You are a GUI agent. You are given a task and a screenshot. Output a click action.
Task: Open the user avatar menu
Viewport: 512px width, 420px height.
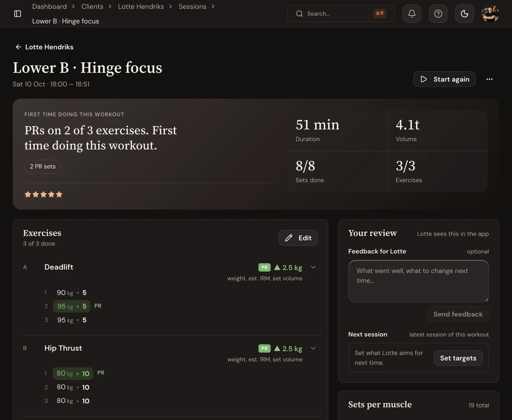coord(490,14)
